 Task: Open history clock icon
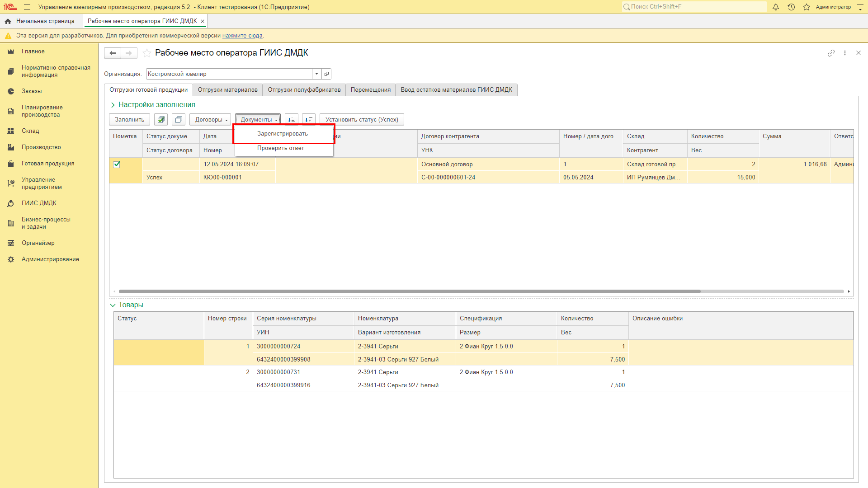(x=791, y=7)
